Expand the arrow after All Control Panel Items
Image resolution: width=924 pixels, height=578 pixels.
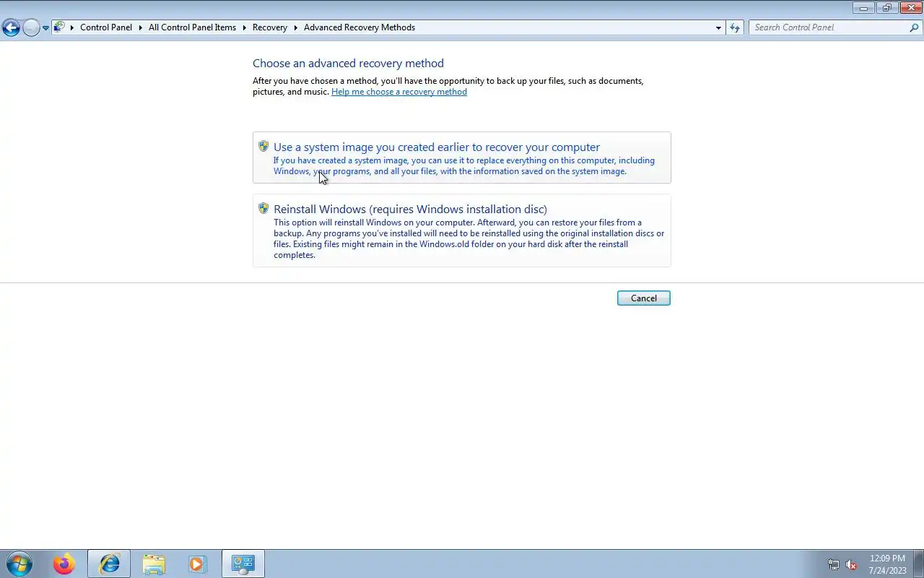245,27
